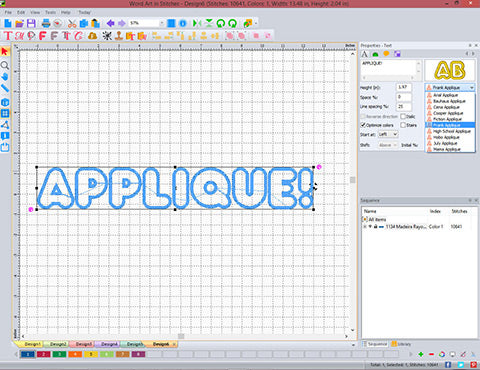480x370 pixels.
Task: Choose Bauhaus Applique from font list
Action: pyautogui.click(x=450, y=101)
